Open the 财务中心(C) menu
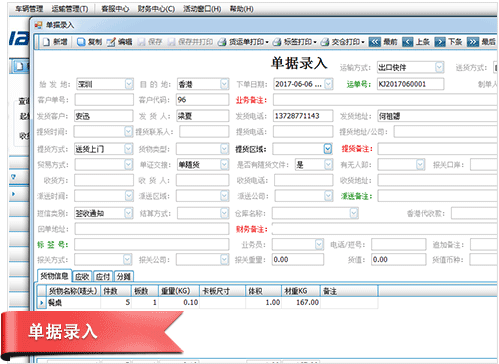Screen dimensions: 499x364 point(156,9)
